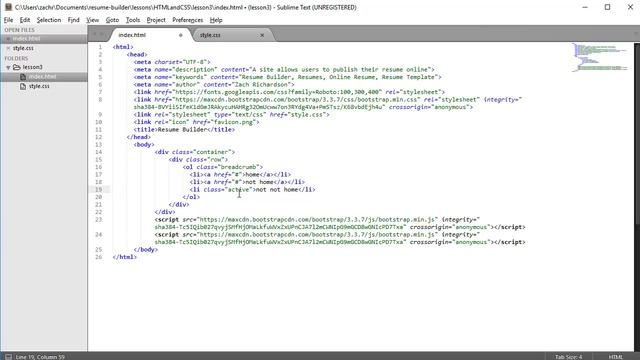Close the style.css tab
This screenshot has height=360, width=640.
click(262, 35)
